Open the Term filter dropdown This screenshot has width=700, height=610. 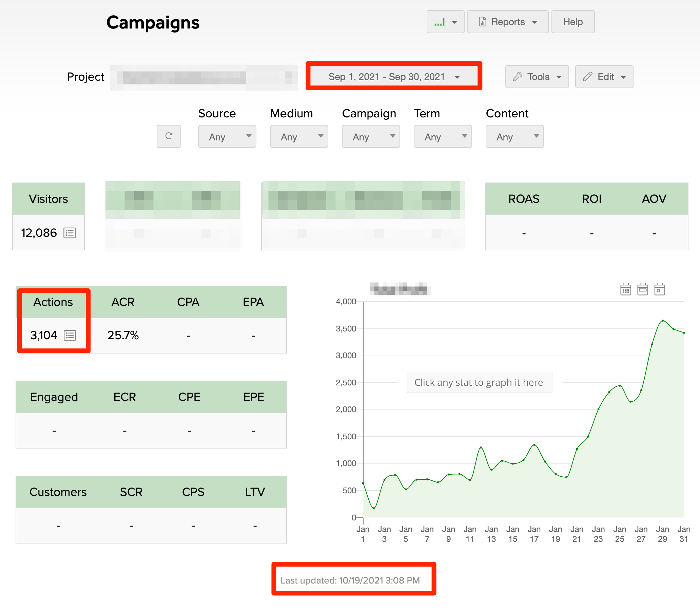[442, 136]
